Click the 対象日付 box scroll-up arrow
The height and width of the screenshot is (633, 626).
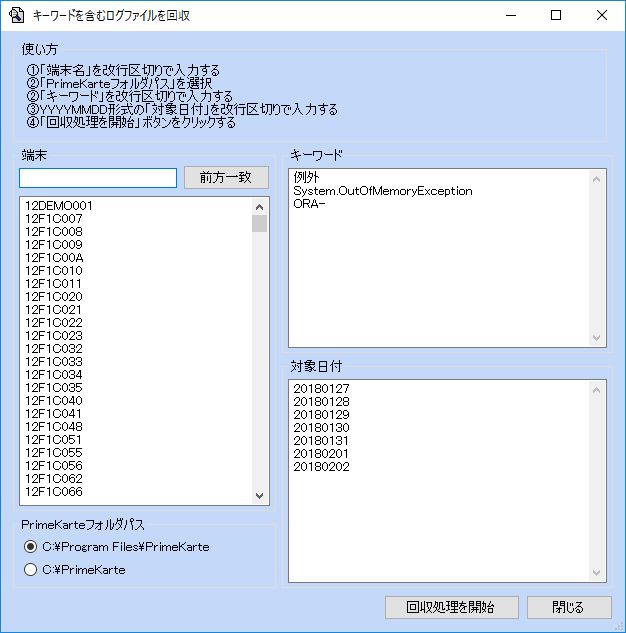pos(596,390)
